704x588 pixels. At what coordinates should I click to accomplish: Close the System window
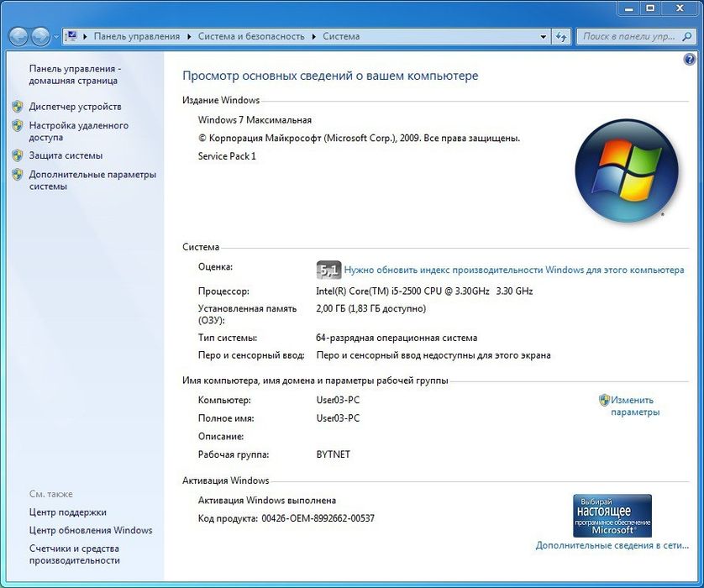tap(680, 8)
